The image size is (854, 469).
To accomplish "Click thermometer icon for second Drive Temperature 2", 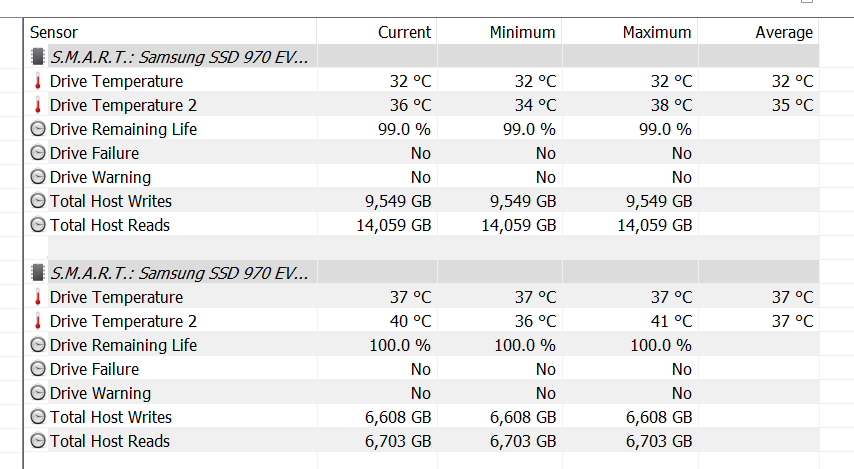I will [38, 321].
